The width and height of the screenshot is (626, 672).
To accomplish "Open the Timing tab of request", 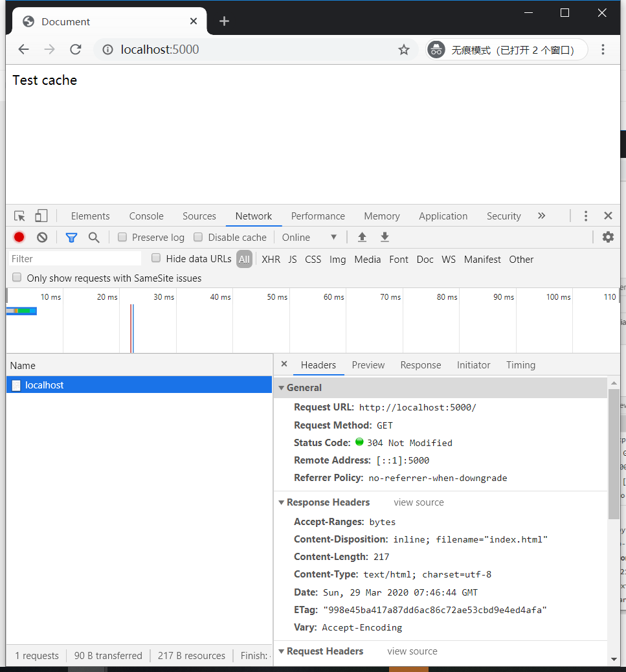I will click(520, 364).
